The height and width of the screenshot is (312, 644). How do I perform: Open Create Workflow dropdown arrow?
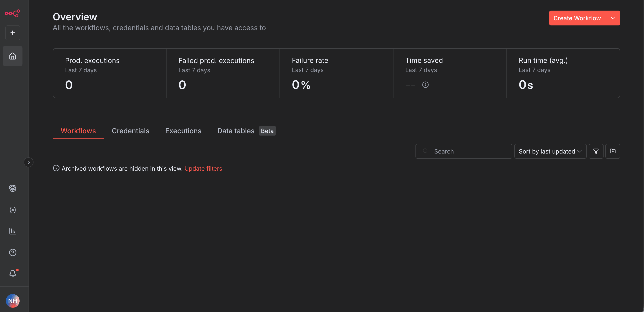[x=613, y=18]
